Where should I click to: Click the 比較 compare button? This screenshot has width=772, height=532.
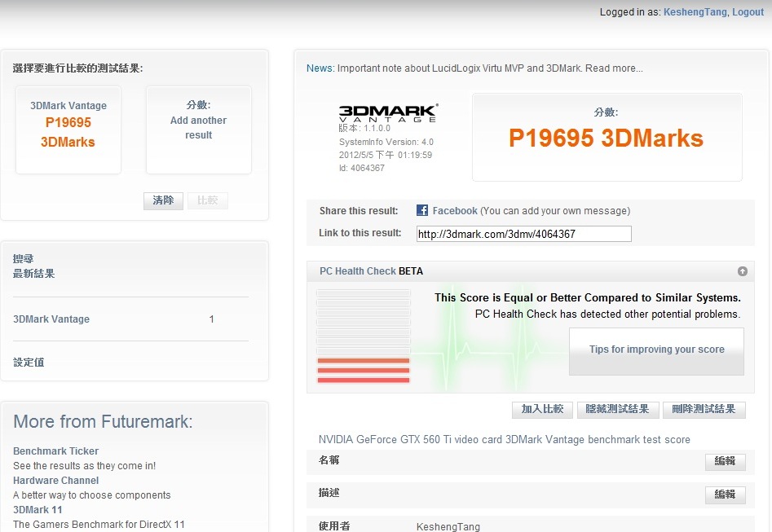pos(208,200)
